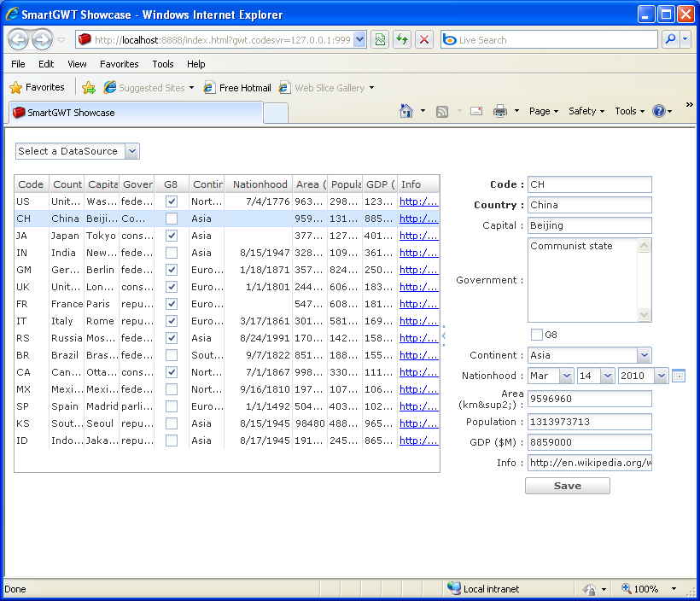
Task: Click the RSS feeds icon
Action: (x=442, y=111)
